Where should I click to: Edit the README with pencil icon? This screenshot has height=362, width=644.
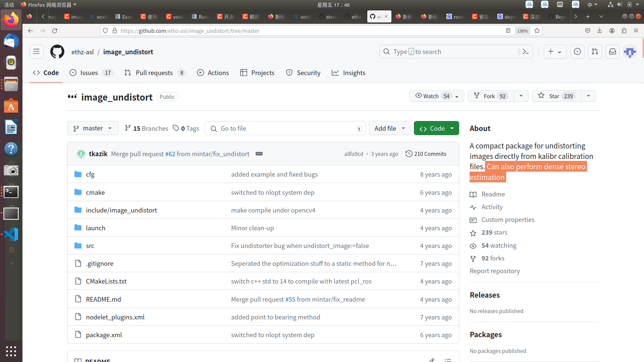click(x=431, y=360)
